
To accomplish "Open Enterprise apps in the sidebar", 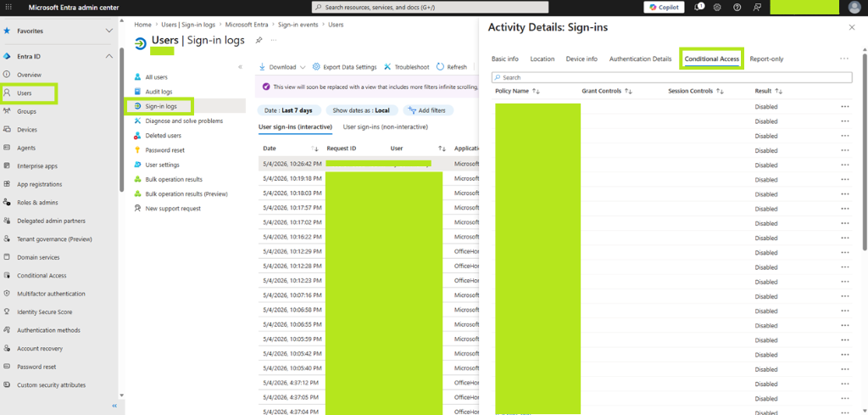I will pyautogui.click(x=37, y=166).
